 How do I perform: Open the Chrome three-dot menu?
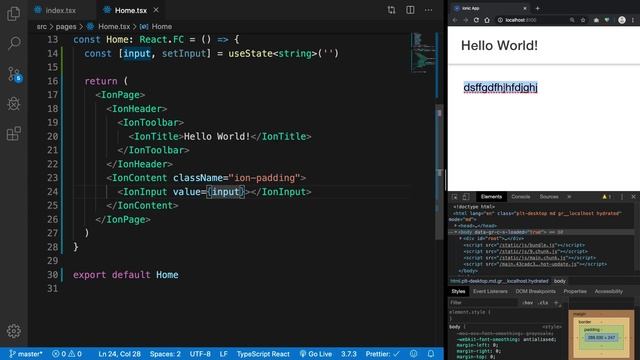[633, 20]
